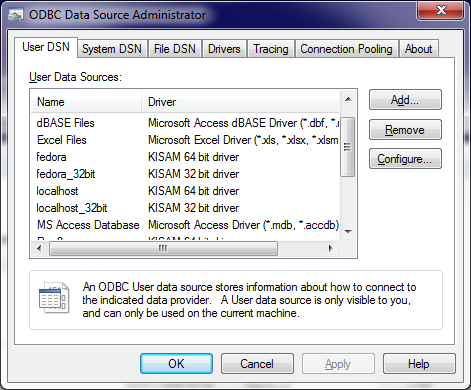Select the MS Access Database source
471x390 pixels.
[x=88, y=225]
